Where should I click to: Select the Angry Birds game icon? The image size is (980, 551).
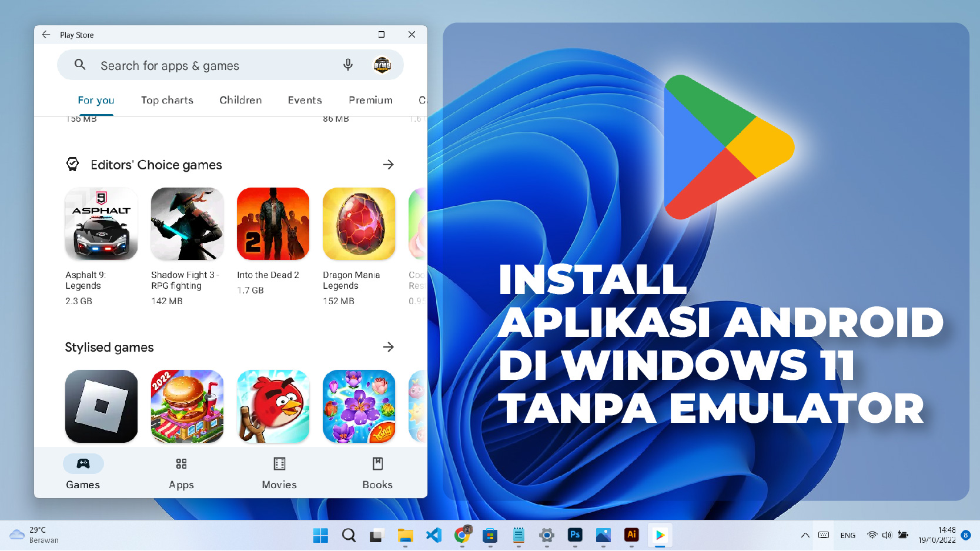click(x=273, y=406)
